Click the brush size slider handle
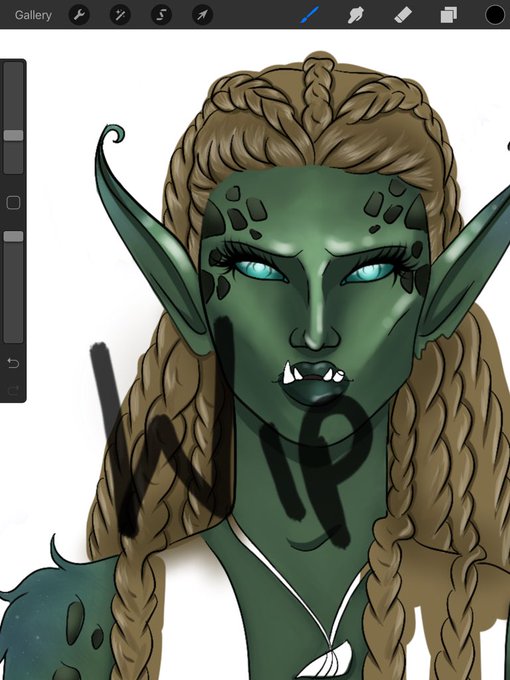510x680 pixels. (x=13, y=135)
